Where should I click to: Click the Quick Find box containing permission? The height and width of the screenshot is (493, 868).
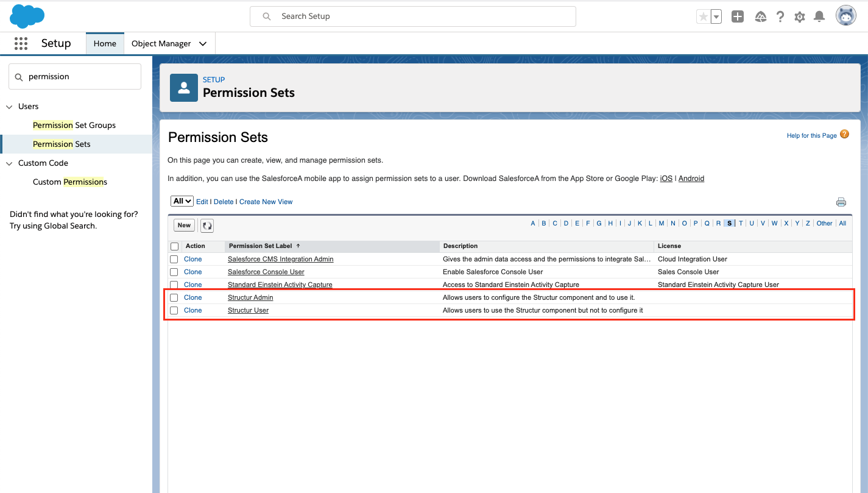75,77
